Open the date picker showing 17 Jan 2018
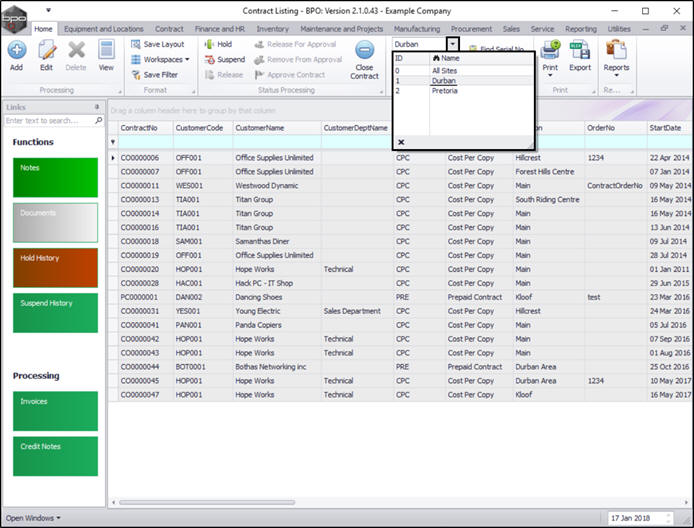This screenshot has height=528, width=694. 640,518
